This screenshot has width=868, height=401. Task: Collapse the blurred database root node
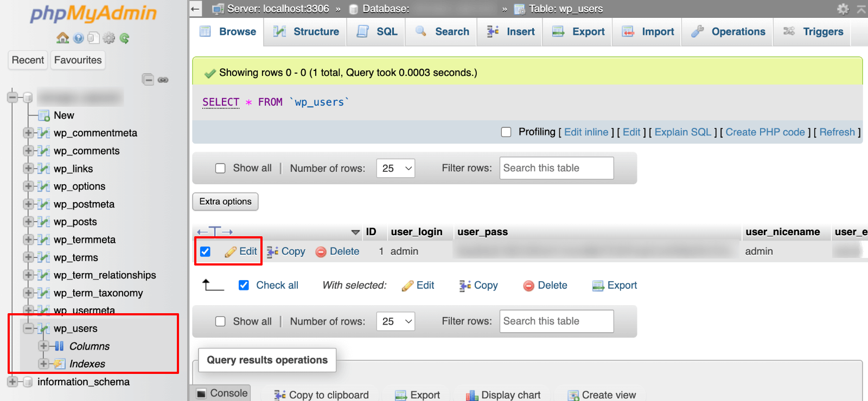click(12, 98)
